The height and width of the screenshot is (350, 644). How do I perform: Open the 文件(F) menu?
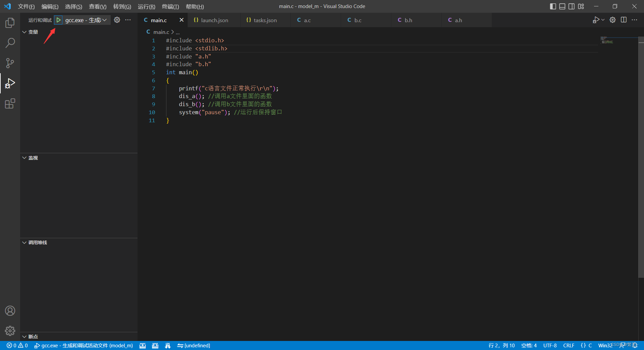[x=26, y=6]
